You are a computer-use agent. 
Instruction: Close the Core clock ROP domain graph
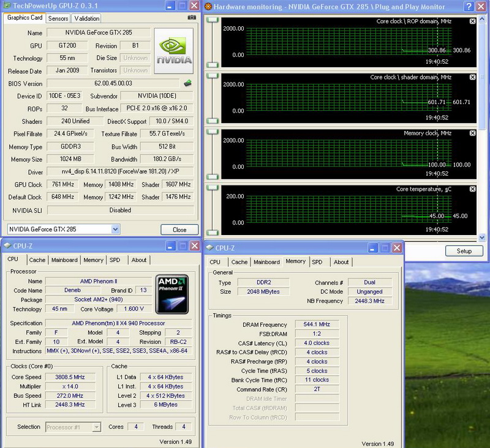[472, 21]
